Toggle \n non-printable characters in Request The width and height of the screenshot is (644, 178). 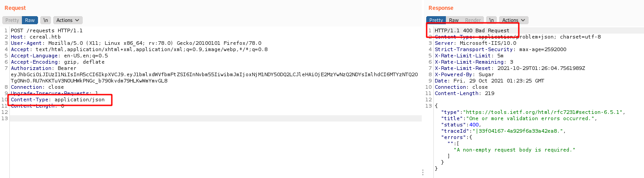pos(45,20)
